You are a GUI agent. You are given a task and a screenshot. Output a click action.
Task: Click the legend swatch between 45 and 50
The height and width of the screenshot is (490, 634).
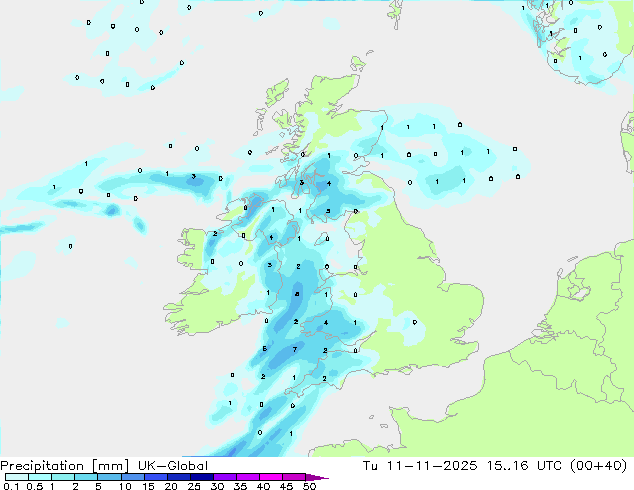coord(294,477)
